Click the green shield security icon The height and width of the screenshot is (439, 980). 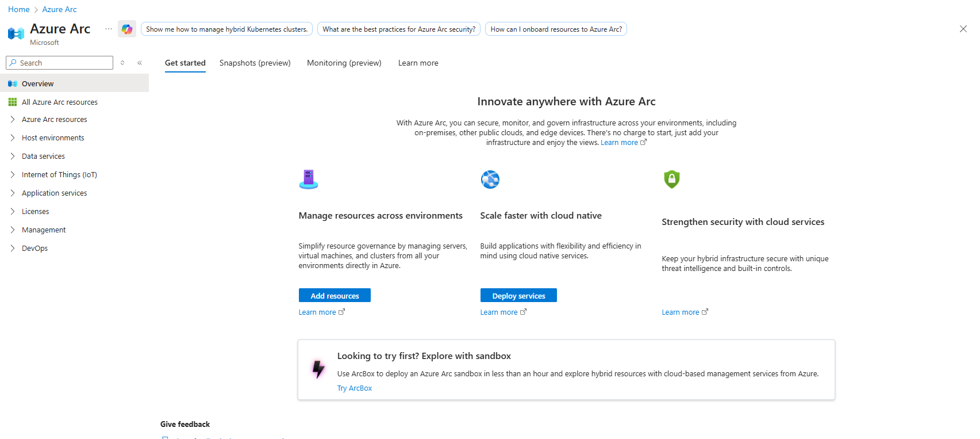tap(671, 180)
